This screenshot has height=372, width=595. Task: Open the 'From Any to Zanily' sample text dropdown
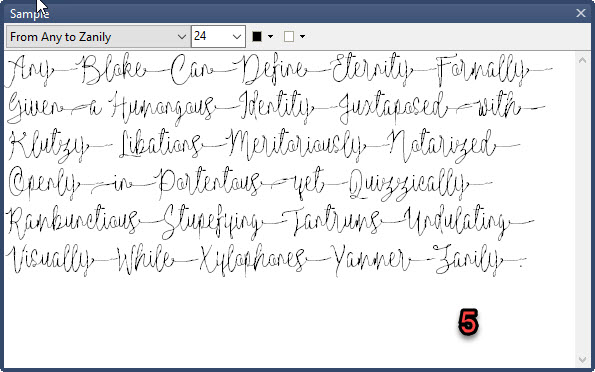[x=98, y=37]
